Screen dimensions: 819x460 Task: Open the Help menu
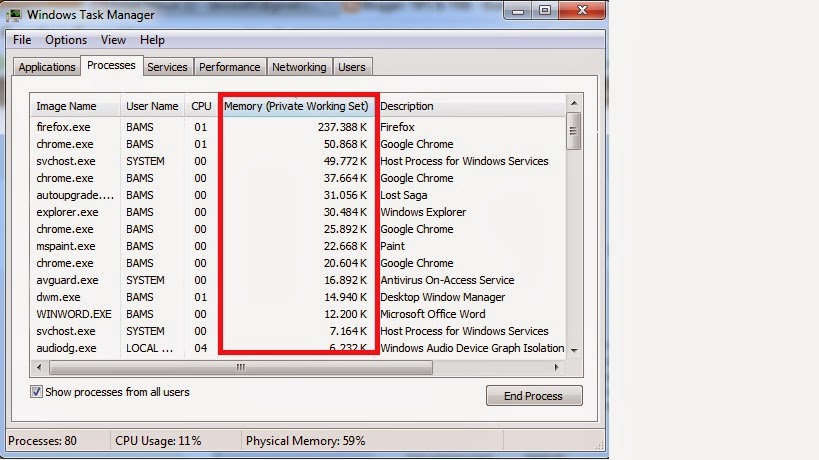coord(152,40)
